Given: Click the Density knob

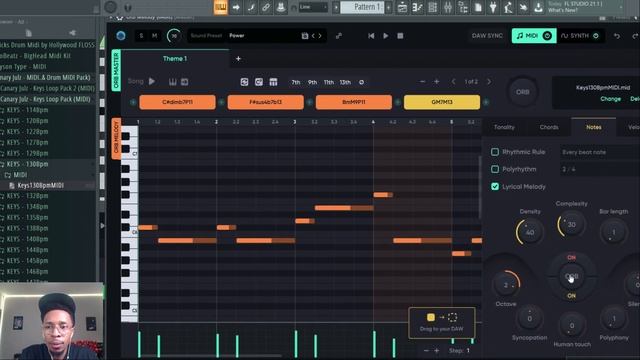Looking at the screenshot, I should click(530, 232).
